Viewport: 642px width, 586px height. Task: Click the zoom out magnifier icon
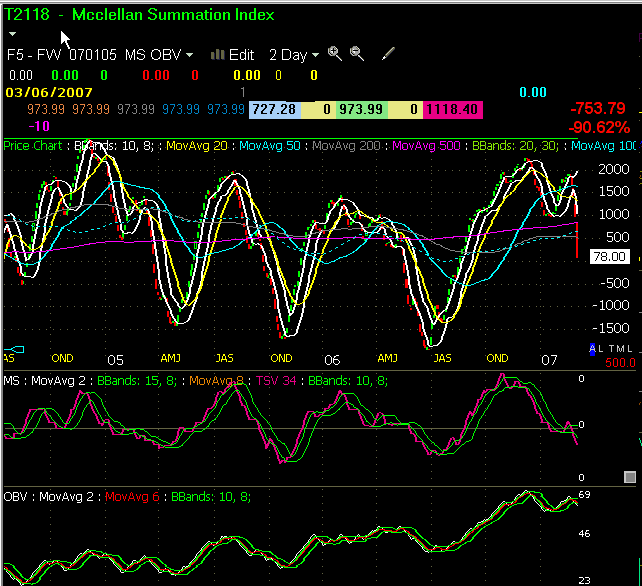click(357, 54)
